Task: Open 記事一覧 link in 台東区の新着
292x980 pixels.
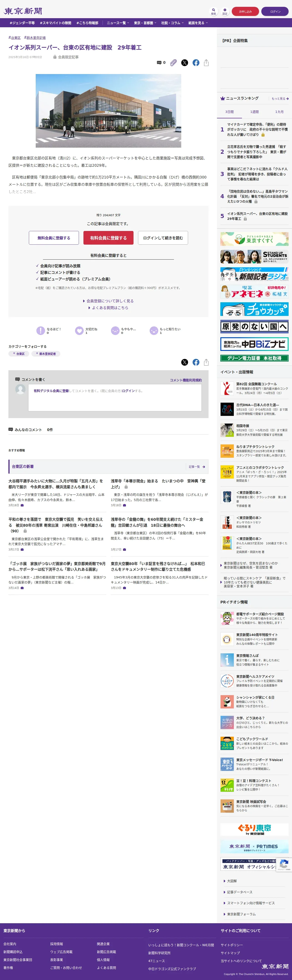Action: pos(197,467)
